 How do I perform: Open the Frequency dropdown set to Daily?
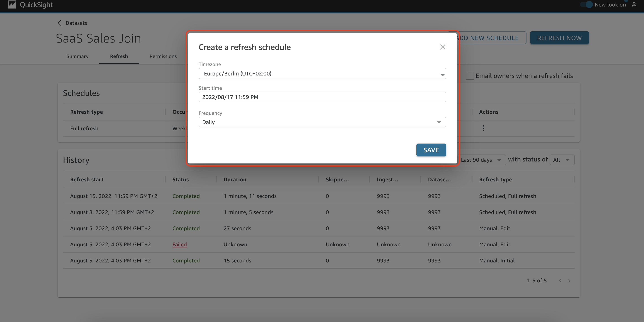[322, 122]
